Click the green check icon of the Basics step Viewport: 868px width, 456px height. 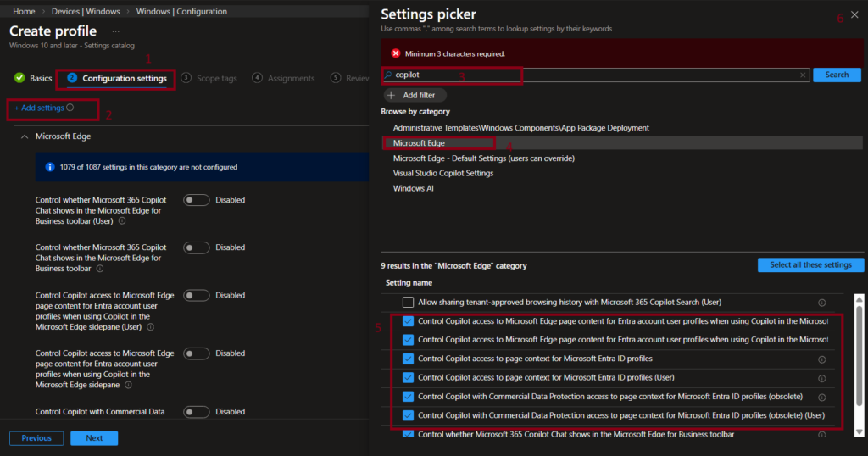pos(19,78)
